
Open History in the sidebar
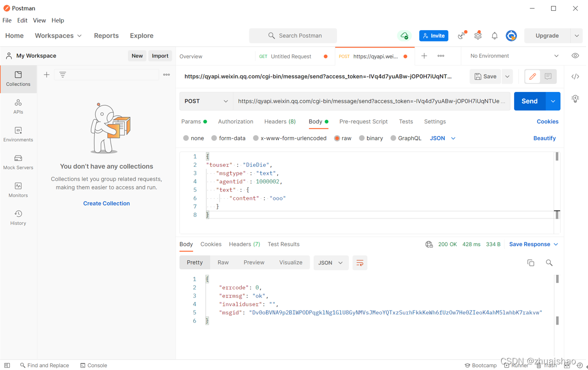(x=18, y=218)
